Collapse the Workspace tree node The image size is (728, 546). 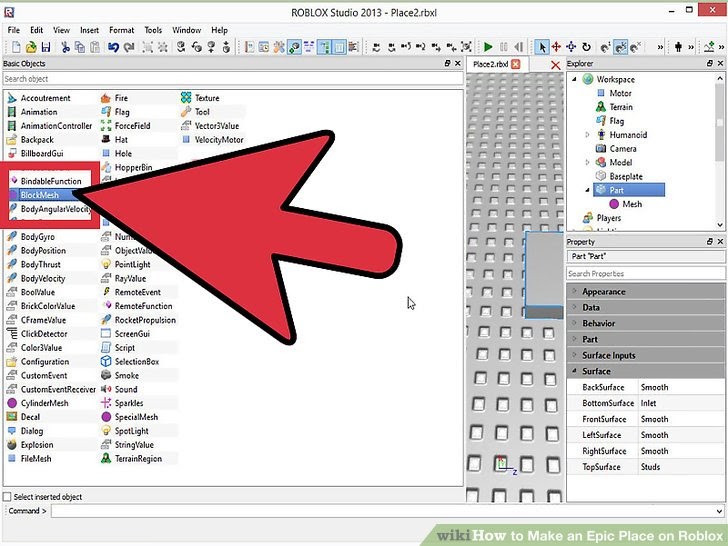[x=574, y=79]
